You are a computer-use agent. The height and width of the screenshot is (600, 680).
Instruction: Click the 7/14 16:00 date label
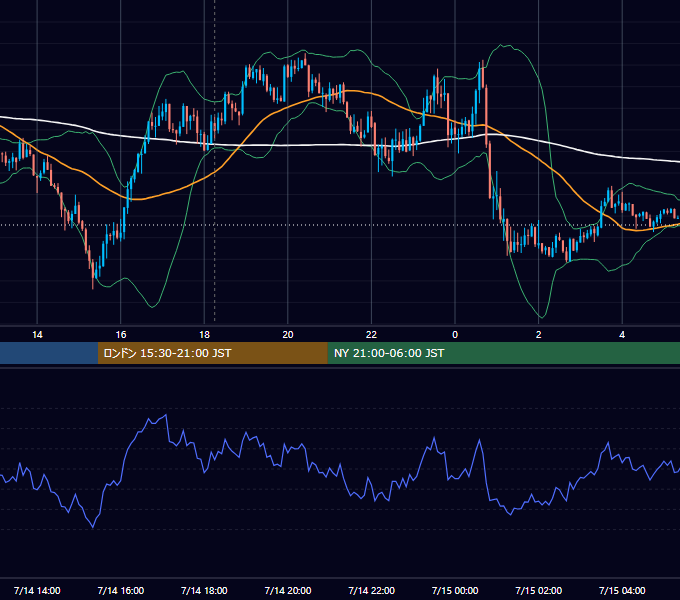(x=121, y=590)
